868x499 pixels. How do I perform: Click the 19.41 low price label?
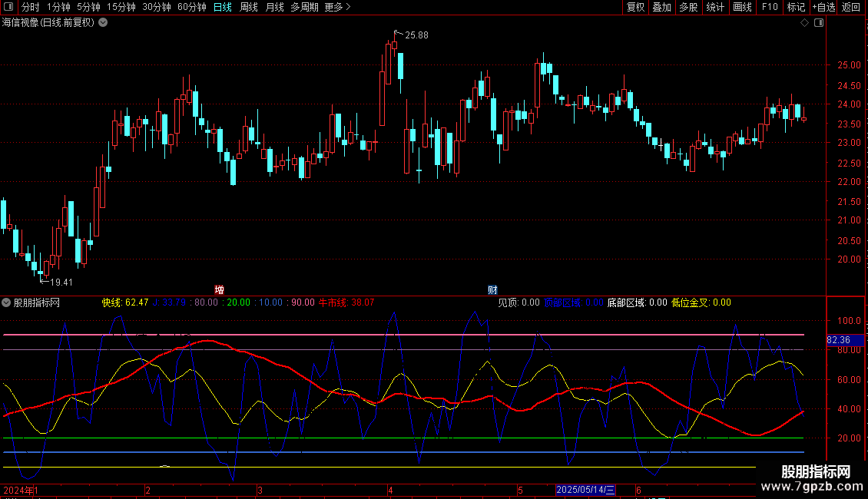click(61, 283)
